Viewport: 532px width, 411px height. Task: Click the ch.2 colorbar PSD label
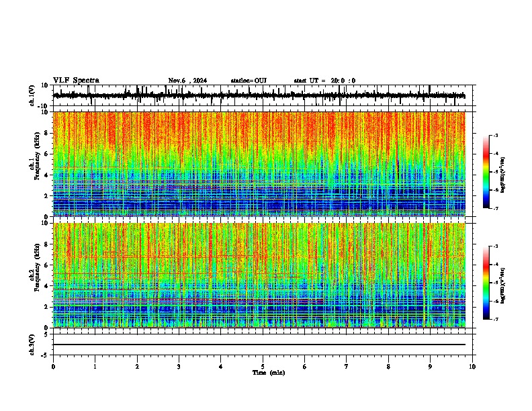(503, 286)
